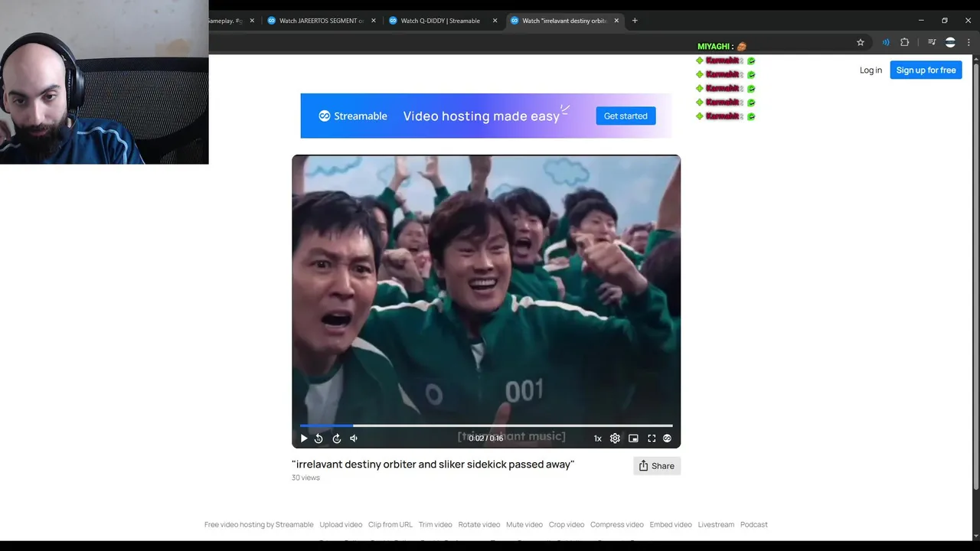Bookmark this page with star icon

861,42
